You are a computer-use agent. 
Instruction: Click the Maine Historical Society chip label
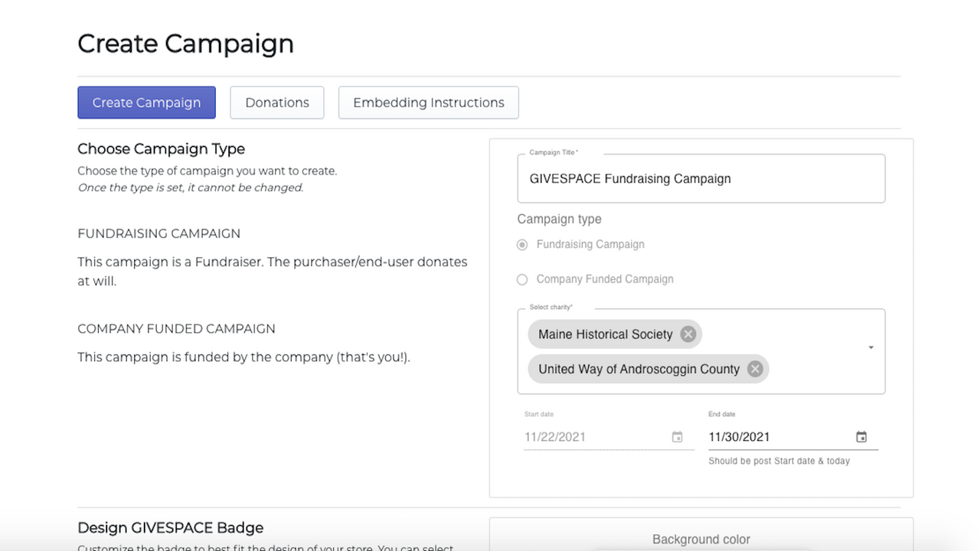(x=605, y=334)
